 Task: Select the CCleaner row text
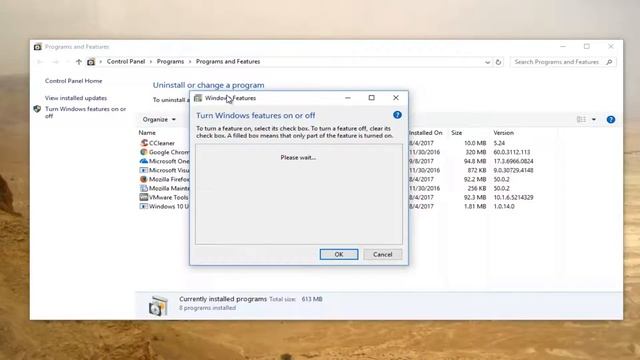pos(162,143)
